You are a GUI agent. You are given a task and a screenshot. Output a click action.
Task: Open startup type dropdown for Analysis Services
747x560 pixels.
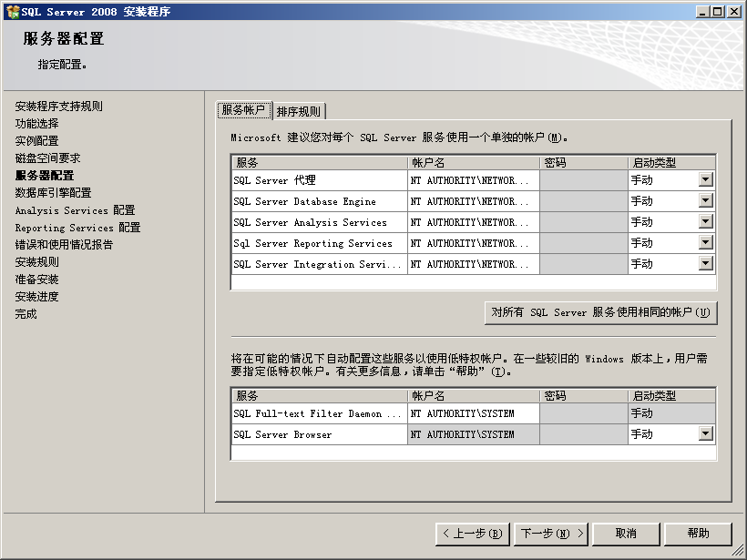706,222
